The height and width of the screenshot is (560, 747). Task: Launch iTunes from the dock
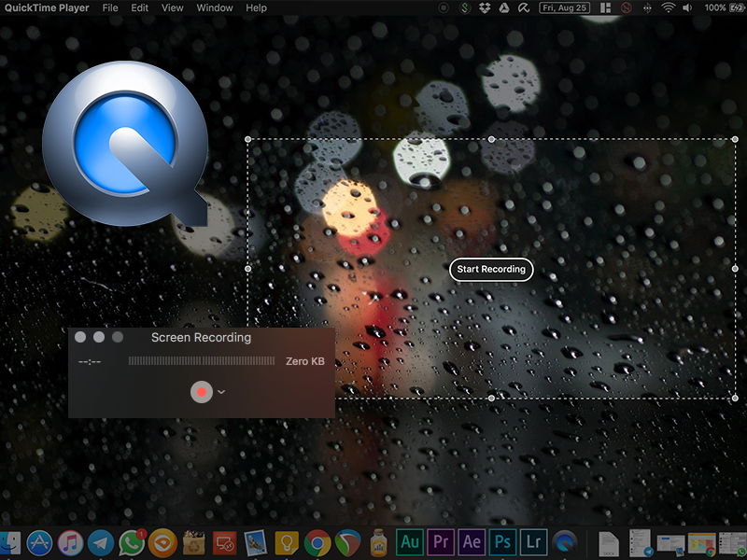click(x=71, y=543)
